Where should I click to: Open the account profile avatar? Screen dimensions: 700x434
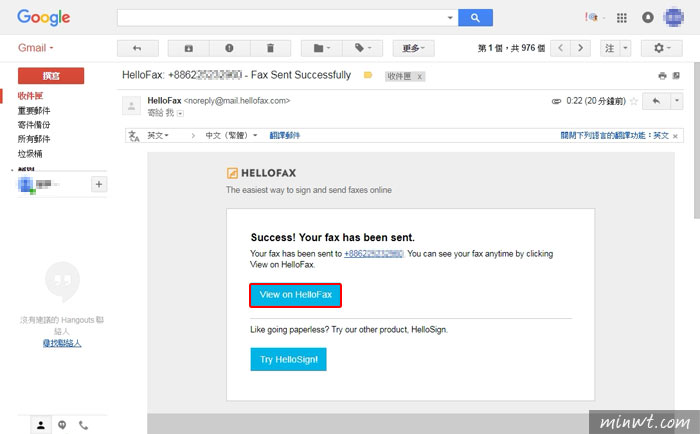(x=674, y=18)
